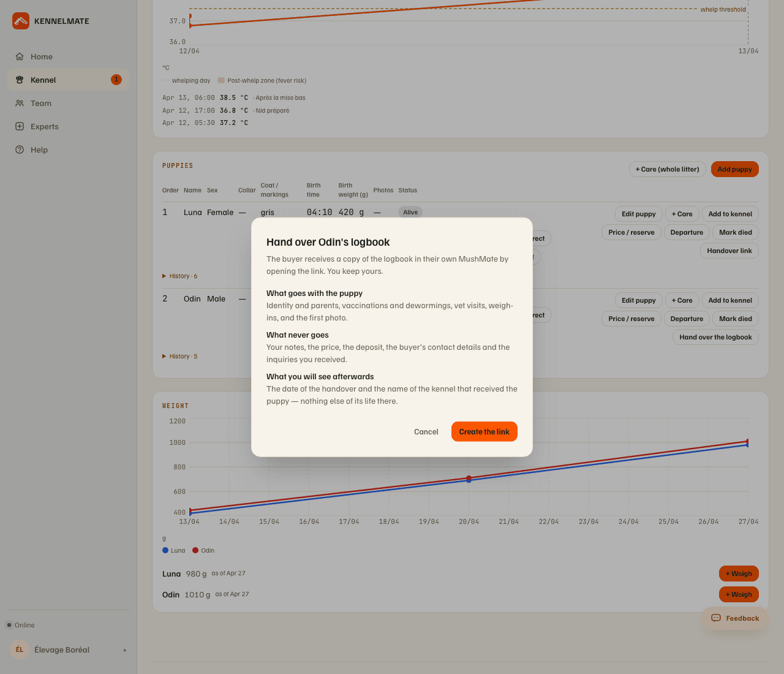
Task: Confirm with Create the link button
Action: (484, 431)
